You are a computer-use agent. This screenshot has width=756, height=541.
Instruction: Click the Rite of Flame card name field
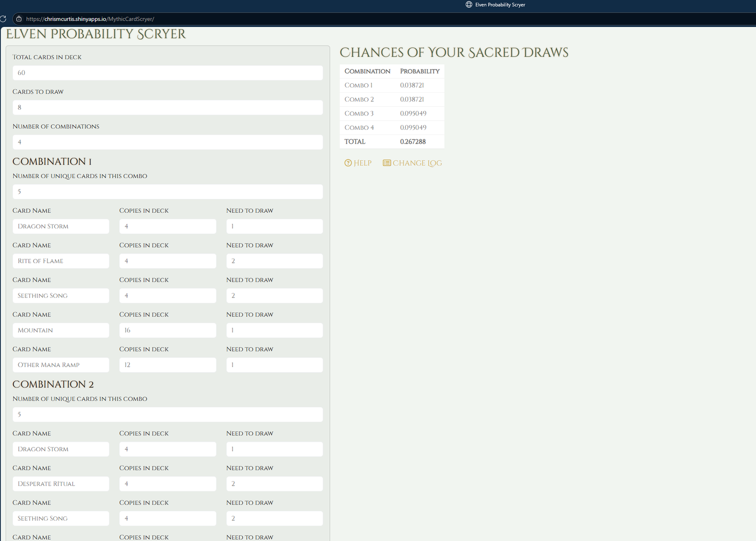(x=61, y=261)
